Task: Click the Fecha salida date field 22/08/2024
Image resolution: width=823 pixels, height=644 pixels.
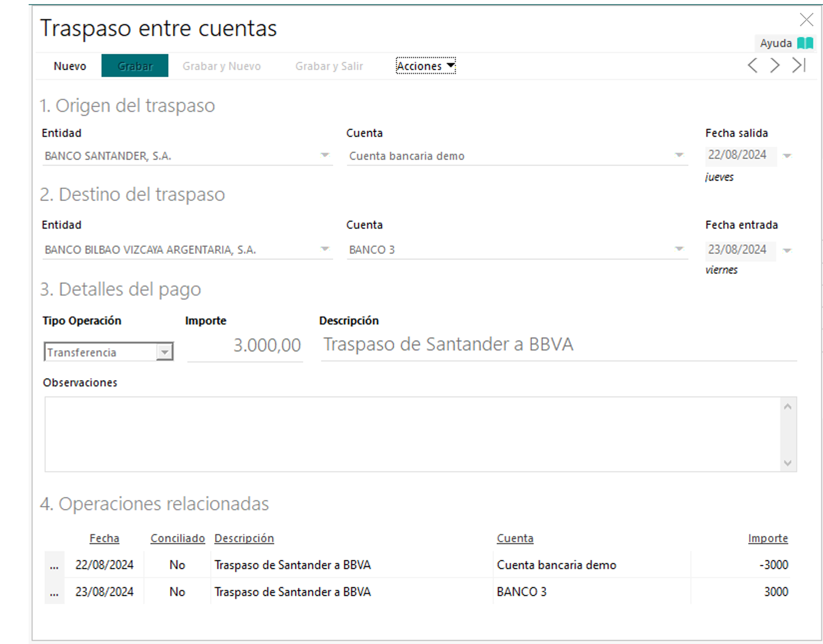Action: click(741, 155)
